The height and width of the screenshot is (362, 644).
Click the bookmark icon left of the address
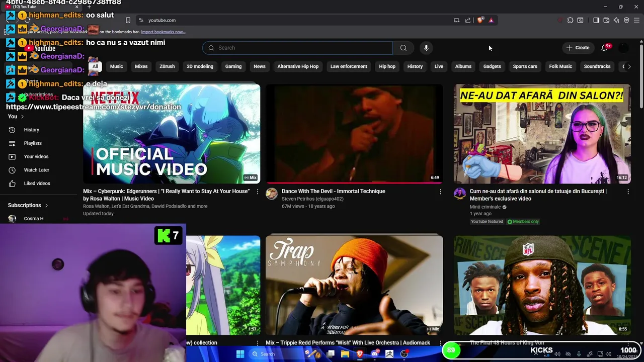128,20
